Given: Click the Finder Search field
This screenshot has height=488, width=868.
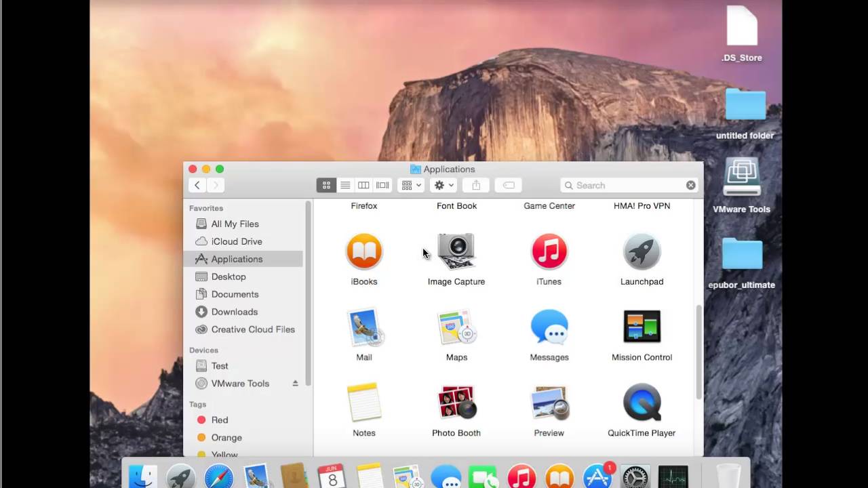Looking at the screenshot, I should 629,185.
